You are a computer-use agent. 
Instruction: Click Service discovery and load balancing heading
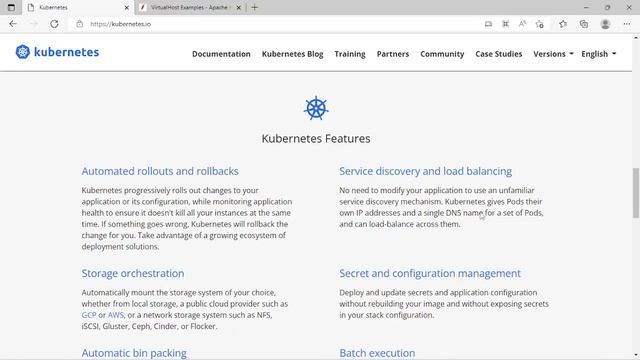click(x=425, y=171)
